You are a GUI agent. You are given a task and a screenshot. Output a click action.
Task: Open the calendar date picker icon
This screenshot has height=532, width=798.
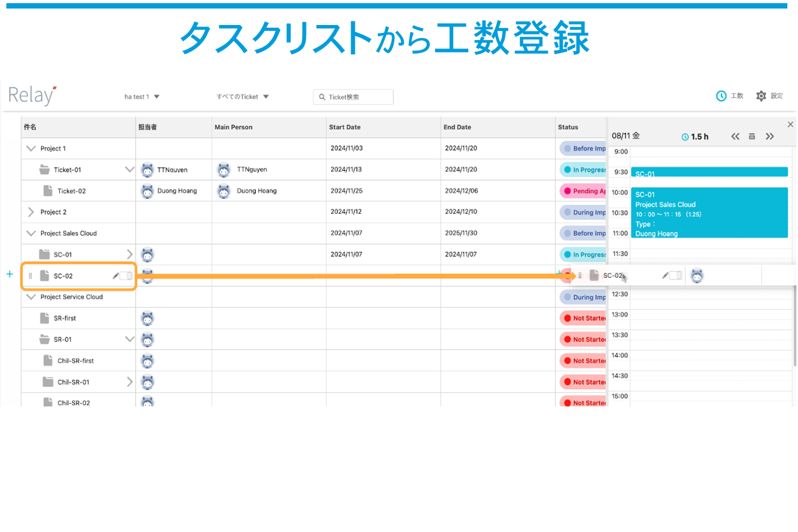point(752,137)
